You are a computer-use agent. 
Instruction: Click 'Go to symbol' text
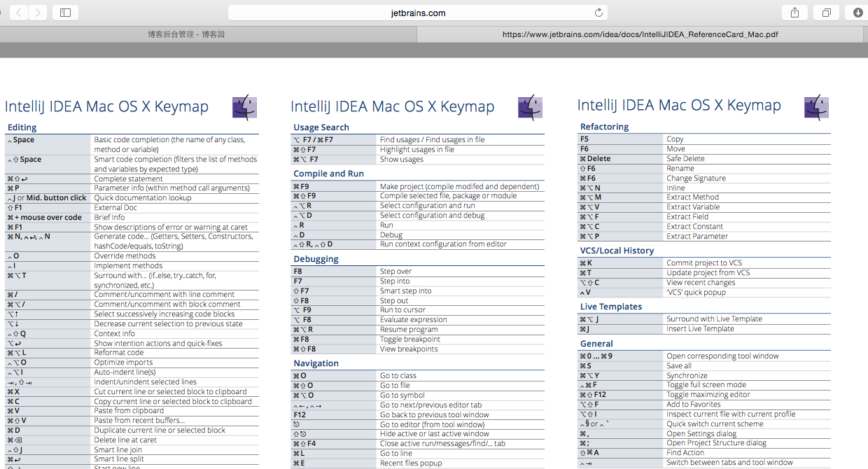(402, 395)
